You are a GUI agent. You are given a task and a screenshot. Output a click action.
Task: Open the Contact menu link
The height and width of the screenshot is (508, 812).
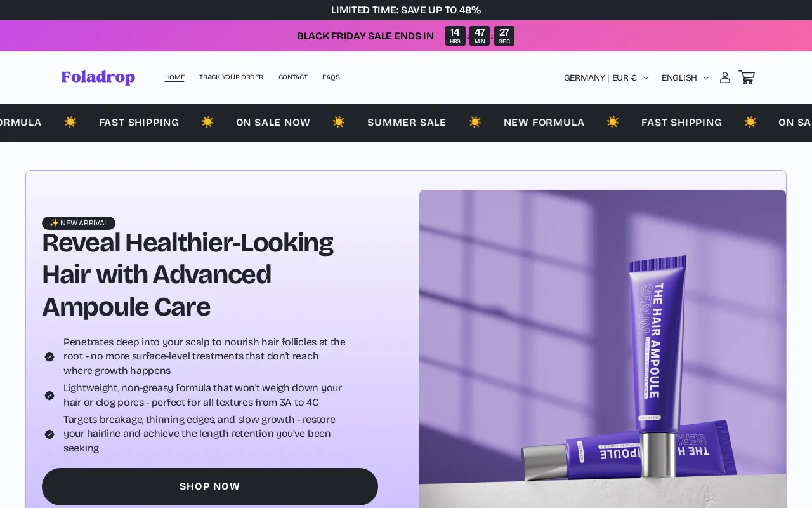point(293,77)
